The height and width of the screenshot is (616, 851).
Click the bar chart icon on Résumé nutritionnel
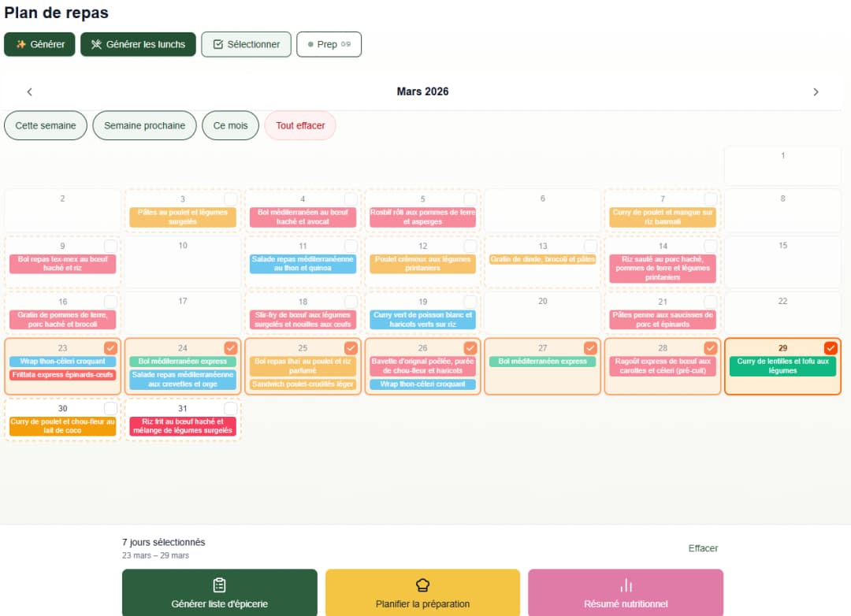tap(625, 586)
